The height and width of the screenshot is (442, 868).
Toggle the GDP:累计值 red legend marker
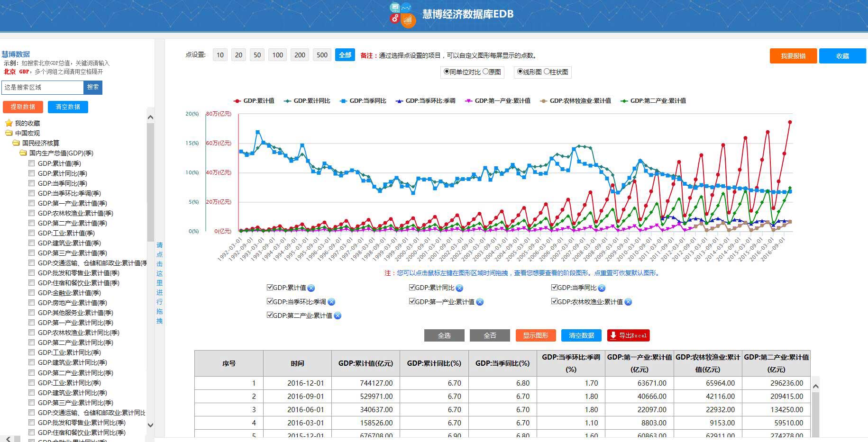[x=238, y=101]
